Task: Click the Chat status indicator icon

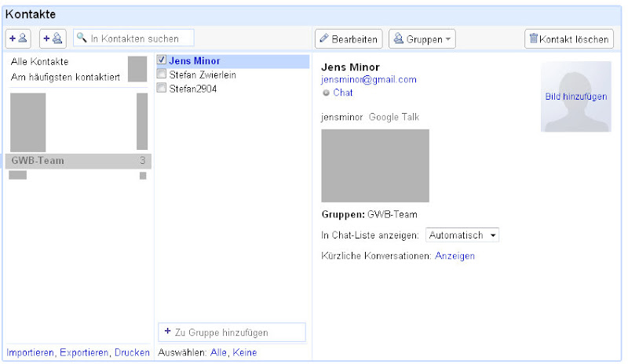Action: tap(326, 93)
